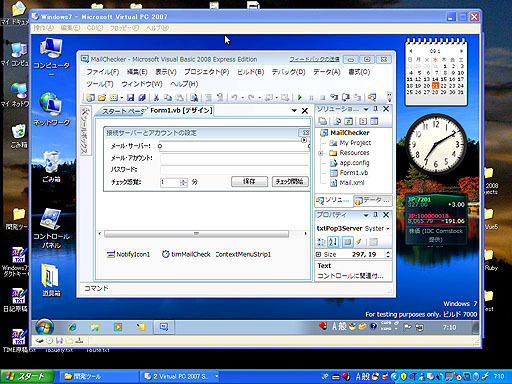
Task: Open the ツール(T) menu
Action: [100, 84]
